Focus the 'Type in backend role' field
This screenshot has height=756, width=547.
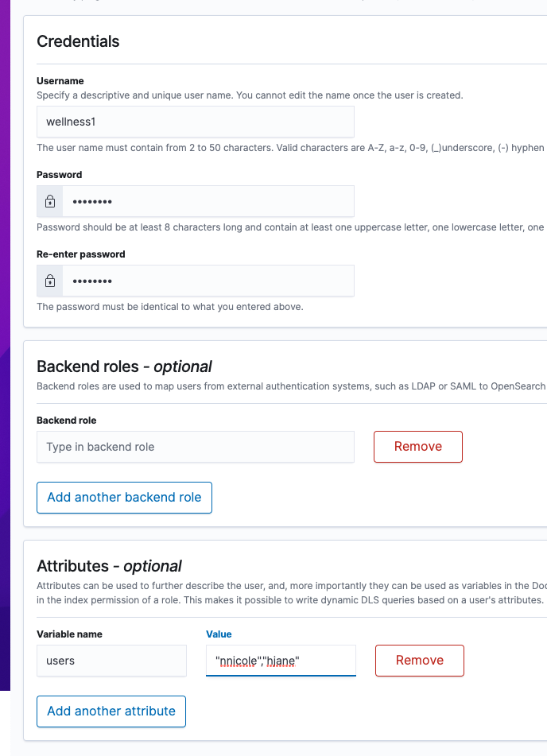click(196, 447)
